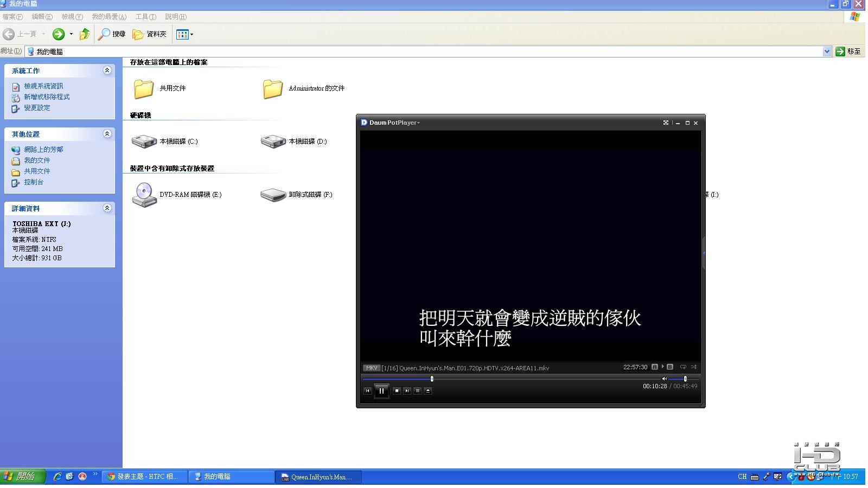
Task: Open the PotPlayer playlist button
Action: click(x=417, y=390)
